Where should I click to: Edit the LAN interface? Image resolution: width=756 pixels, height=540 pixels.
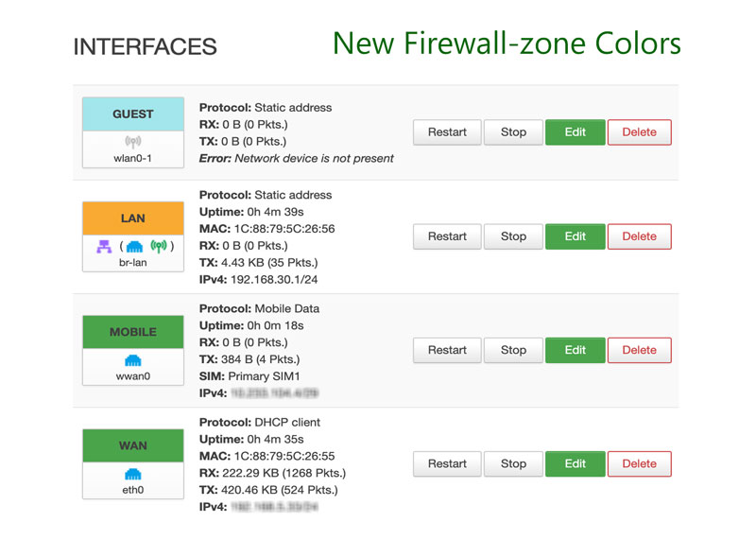576,236
